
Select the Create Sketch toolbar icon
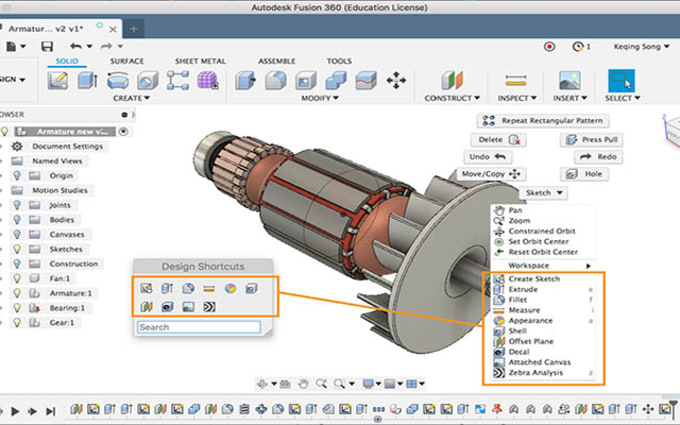(x=58, y=80)
